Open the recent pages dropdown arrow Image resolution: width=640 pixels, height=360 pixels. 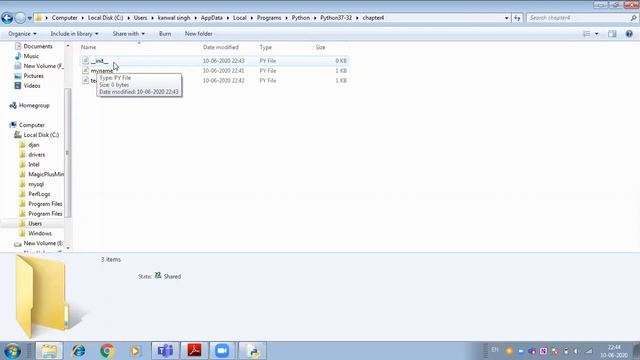click(29, 18)
